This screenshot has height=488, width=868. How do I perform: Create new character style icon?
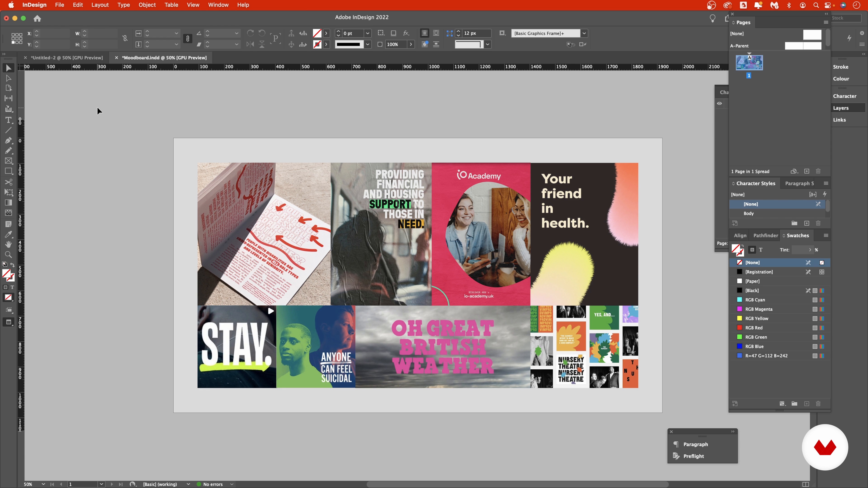point(807,223)
